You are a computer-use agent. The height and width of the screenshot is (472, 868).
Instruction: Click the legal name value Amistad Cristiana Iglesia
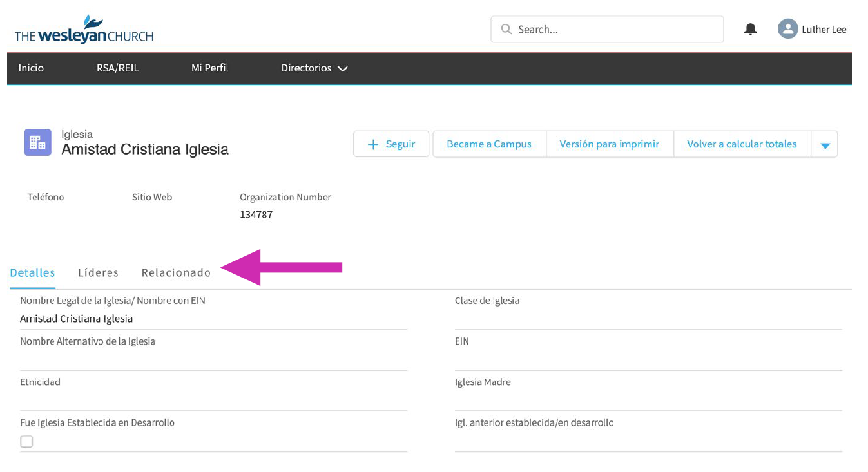click(76, 319)
